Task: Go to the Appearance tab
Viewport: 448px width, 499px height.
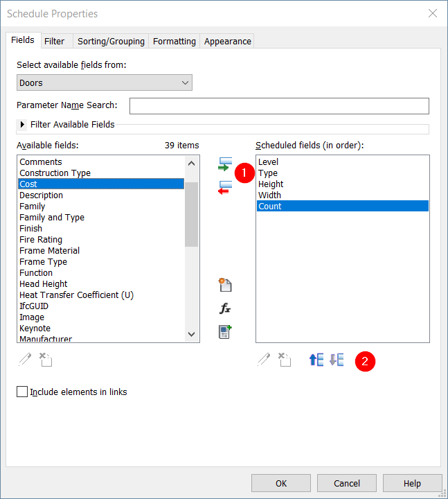Action: 227,42
